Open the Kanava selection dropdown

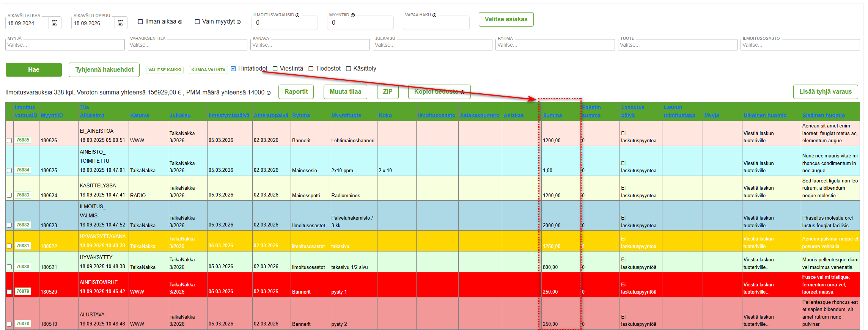pos(310,45)
